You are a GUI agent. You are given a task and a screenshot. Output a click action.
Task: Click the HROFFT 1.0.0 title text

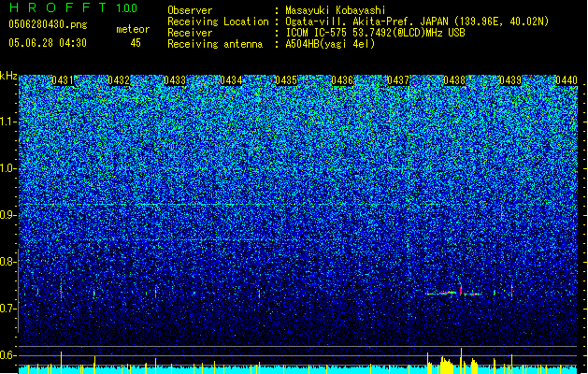pyautogui.click(x=74, y=7)
